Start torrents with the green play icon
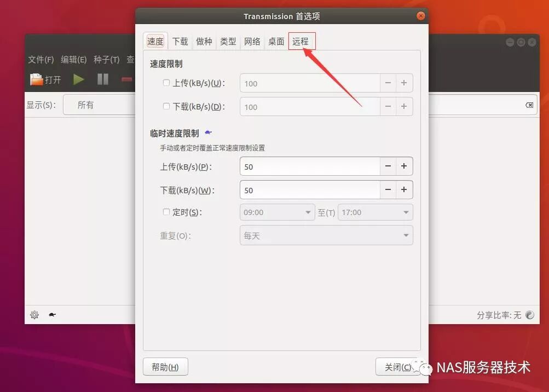The height and width of the screenshot is (392, 549). [78, 79]
